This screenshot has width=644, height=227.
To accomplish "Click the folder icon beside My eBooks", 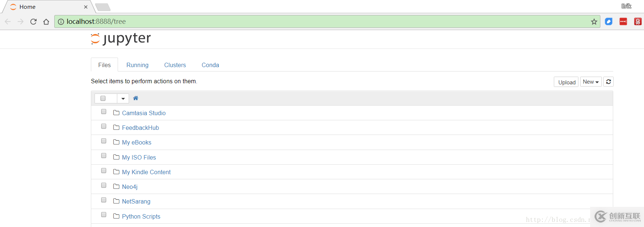I will (x=116, y=142).
